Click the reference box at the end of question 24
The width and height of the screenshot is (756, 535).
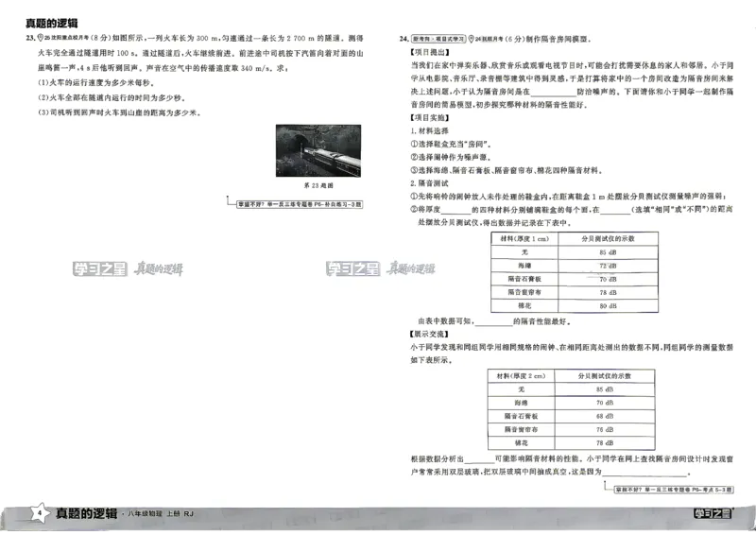(674, 491)
